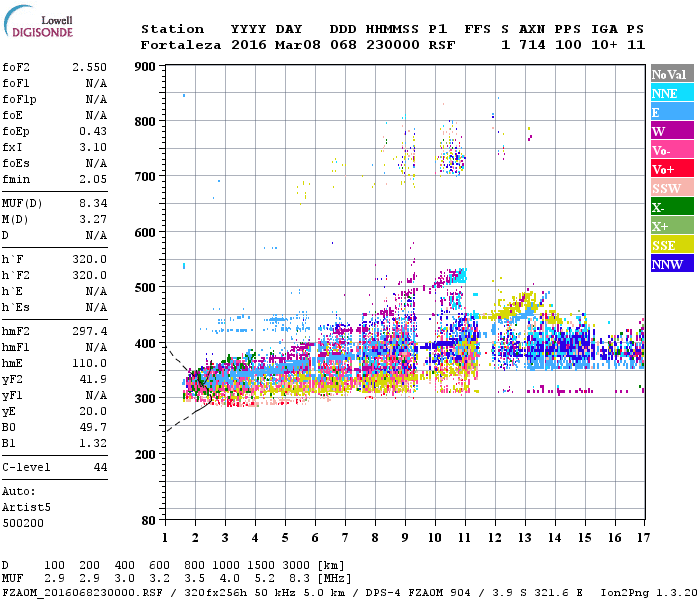The image size is (700, 600).
Task: Click the fmin value 2.05
Action: [x=93, y=179]
